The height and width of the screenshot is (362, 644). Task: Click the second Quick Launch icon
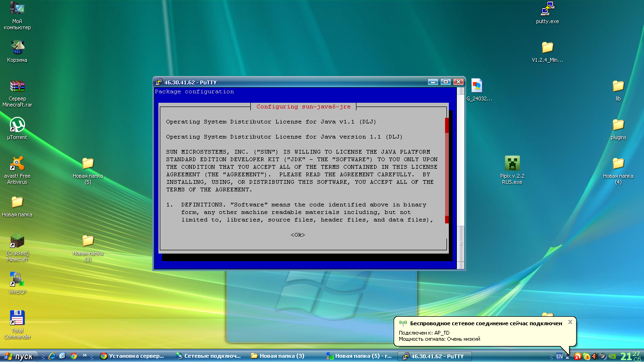click(x=62, y=356)
